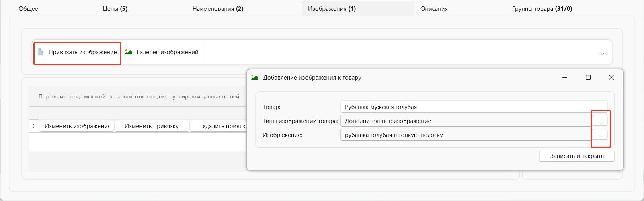Click Привязать изображение toolbar button
Viewport: 644px width, 201px height.
pyautogui.click(x=77, y=52)
